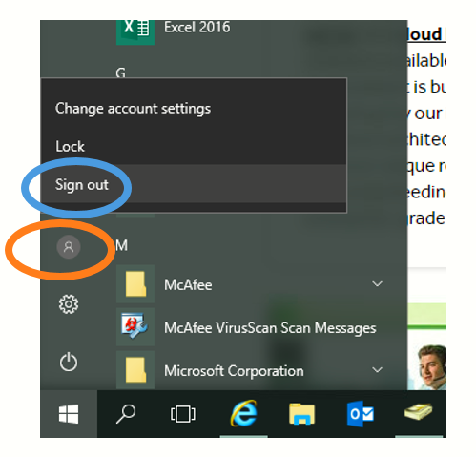Click the McAfee folder label
This screenshot has width=476, height=457.
188,284
